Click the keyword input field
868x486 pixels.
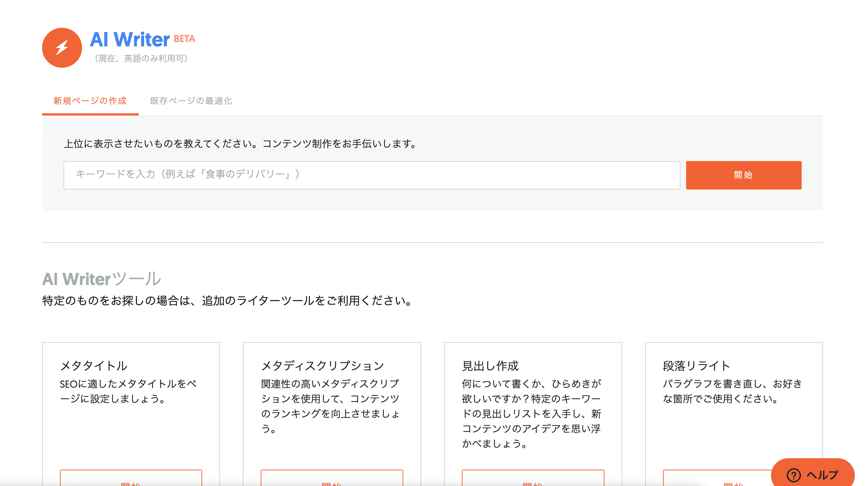(x=371, y=175)
